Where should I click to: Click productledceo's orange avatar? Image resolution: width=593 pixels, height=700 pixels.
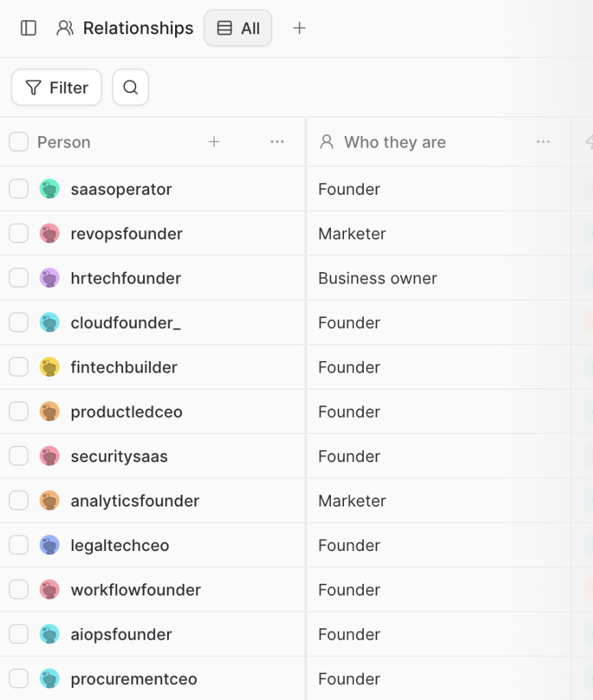(x=49, y=412)
